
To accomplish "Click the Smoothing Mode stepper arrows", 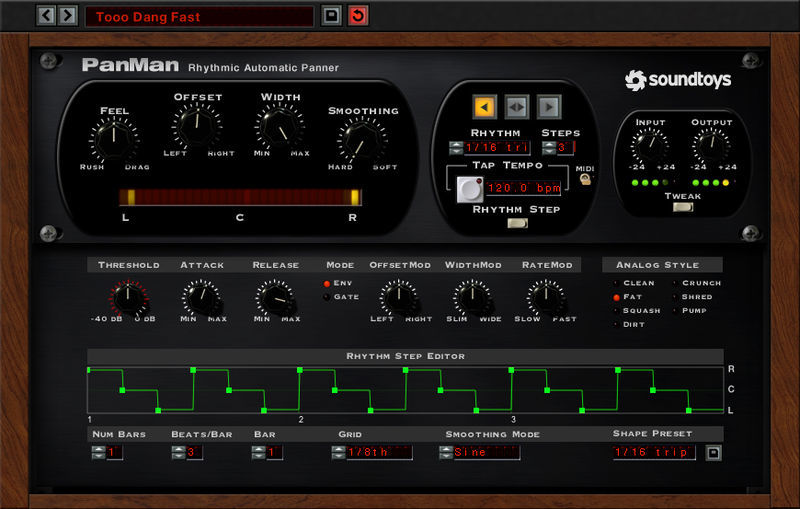I will pos(446,452).
